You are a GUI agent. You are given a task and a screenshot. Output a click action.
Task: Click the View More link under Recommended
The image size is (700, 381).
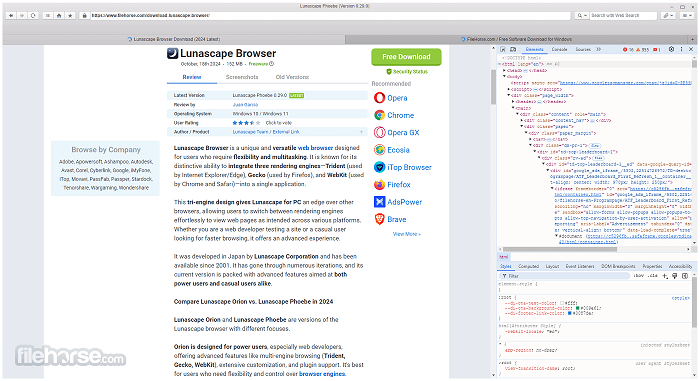[406, 234]
